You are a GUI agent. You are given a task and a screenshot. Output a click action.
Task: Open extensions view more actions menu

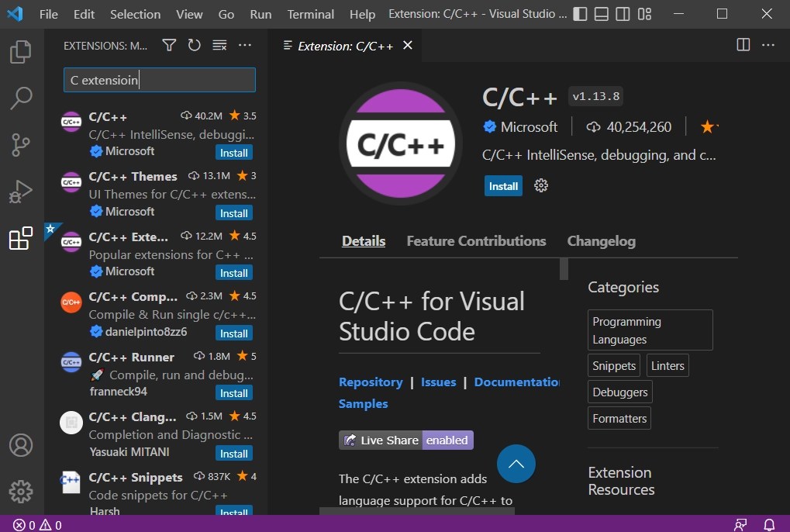pos(245,45)
